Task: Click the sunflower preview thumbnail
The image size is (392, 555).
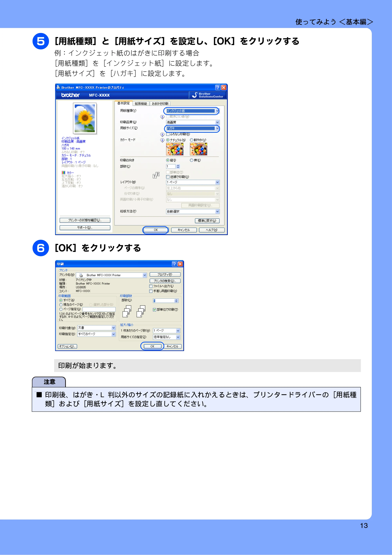Action: click(x=85, y=118)
